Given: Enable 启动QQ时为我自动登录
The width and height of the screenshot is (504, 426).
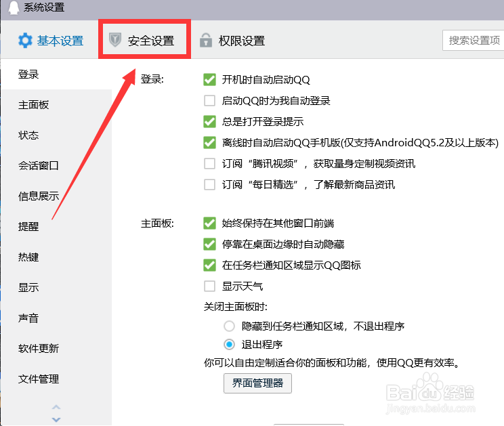Looking at the screenshot, I should point(209,100).
